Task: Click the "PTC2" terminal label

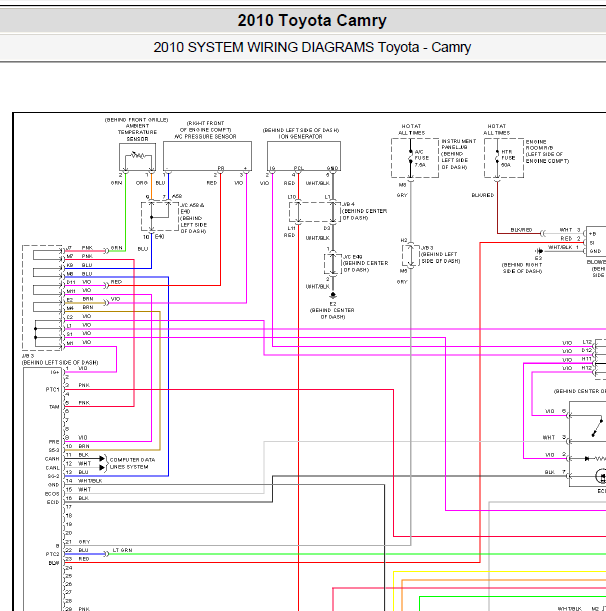Action: (x=52, y=554)
